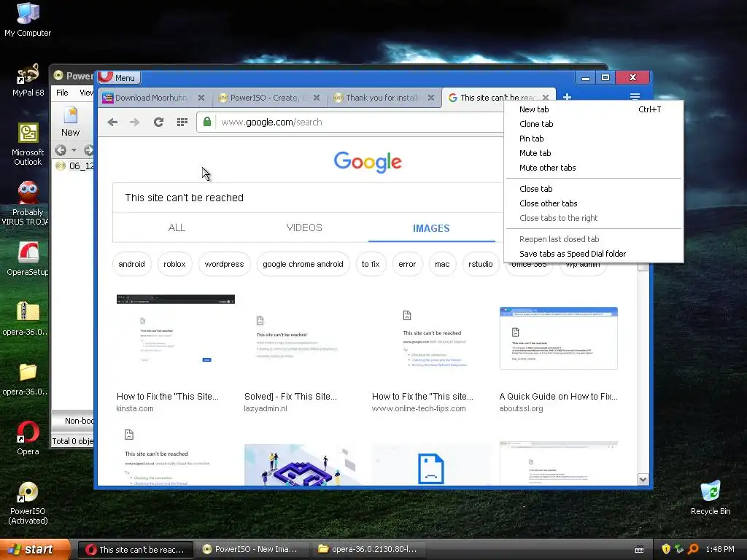Open the Opera Menu button

click(119, 77)
